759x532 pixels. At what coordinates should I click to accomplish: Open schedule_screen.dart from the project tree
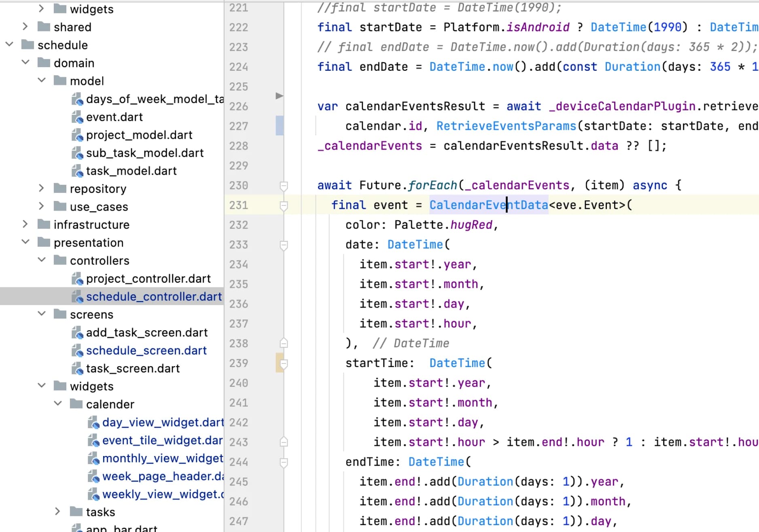coord(146,350)
